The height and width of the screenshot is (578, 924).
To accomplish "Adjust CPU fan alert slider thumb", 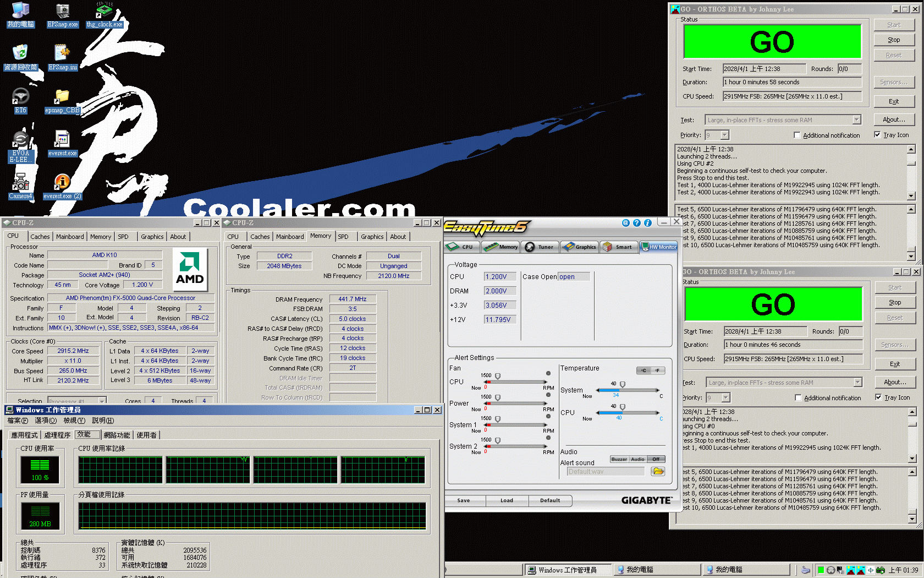I will point(498,377).
